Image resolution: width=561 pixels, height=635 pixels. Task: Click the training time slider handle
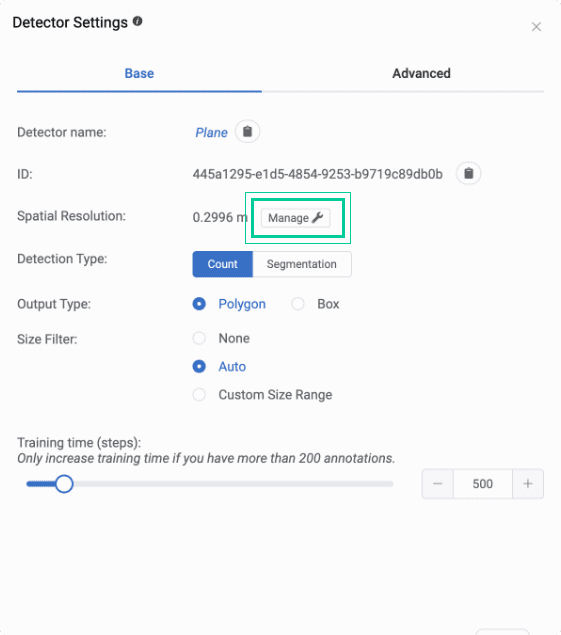coord(64,484)
